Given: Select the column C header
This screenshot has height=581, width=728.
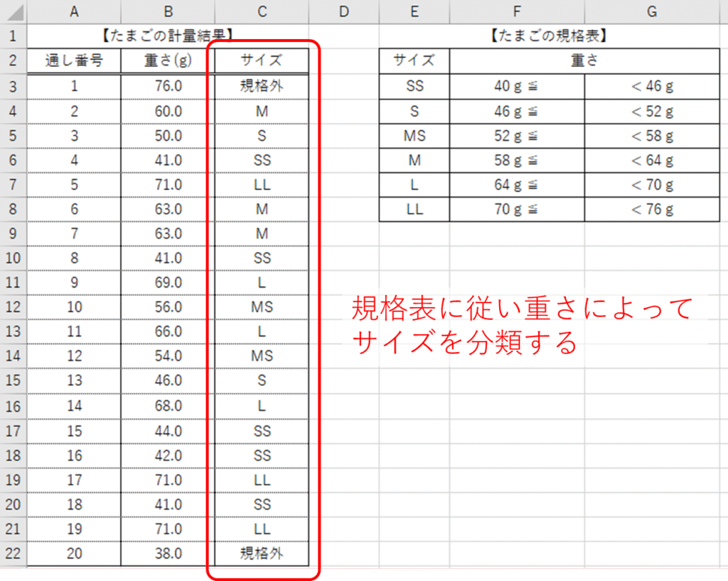Looking at the screenshot, I should pos(262,11).
